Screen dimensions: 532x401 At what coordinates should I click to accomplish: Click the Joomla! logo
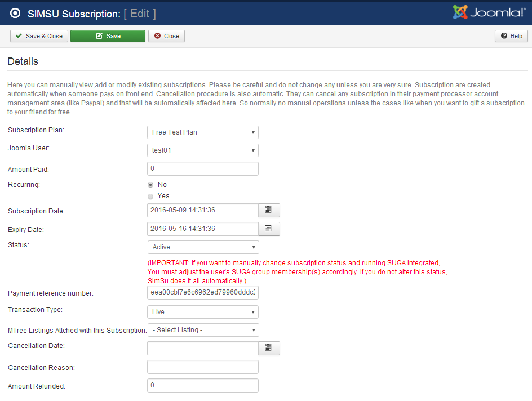point(489,12)
